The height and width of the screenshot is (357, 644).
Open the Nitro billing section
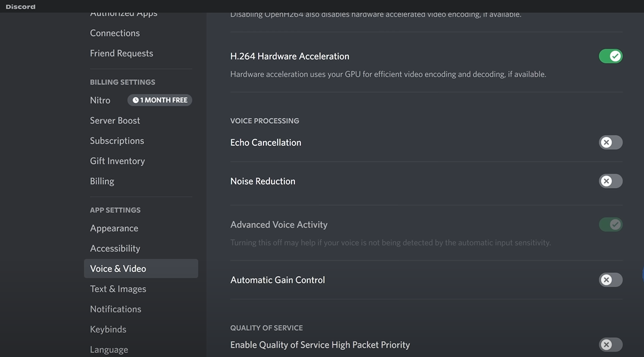coord(100,101)
